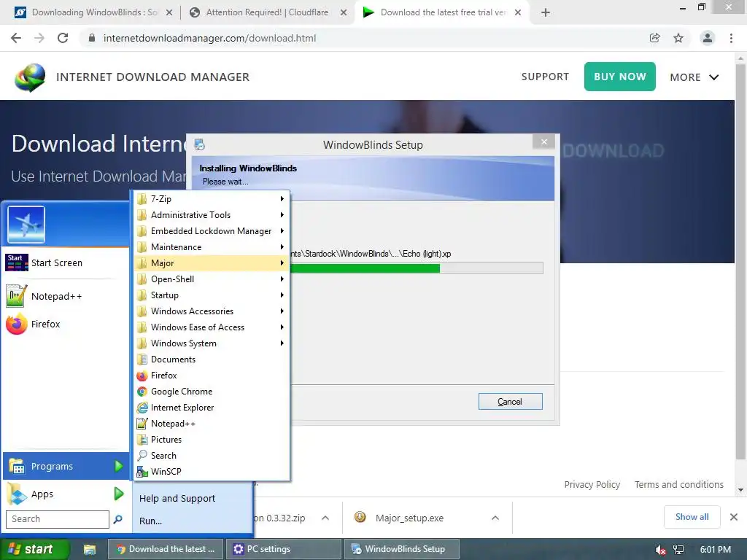Screen dimensions: 747x560
Task: Open File Explorer taskbar icon
Action: (x=90, y=550)
